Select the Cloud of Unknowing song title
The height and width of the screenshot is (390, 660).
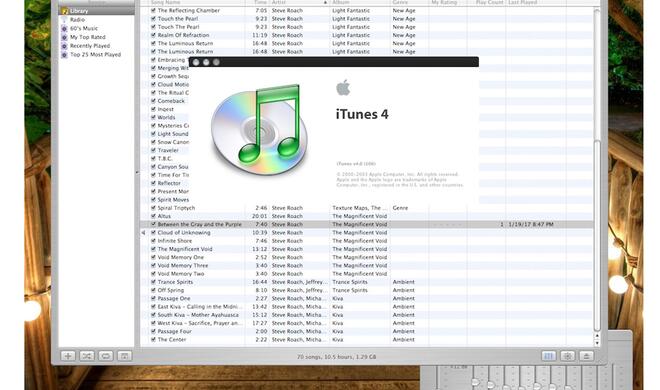point(184,233)
